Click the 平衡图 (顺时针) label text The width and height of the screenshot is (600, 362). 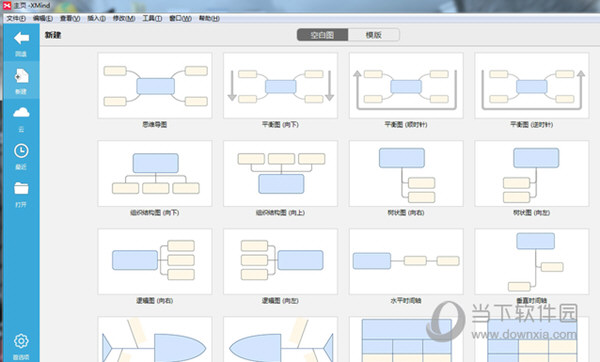[406, 124]
